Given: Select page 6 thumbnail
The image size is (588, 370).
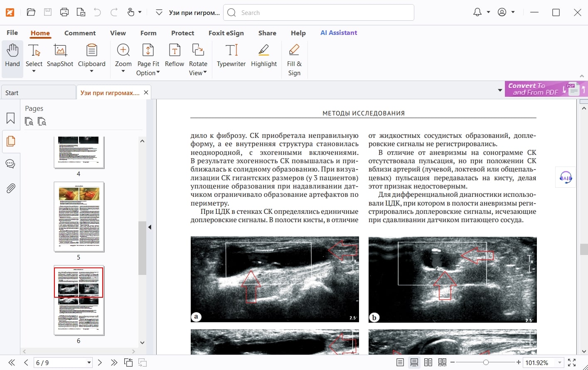Looking at the screenshot, I should pos(79,300).
